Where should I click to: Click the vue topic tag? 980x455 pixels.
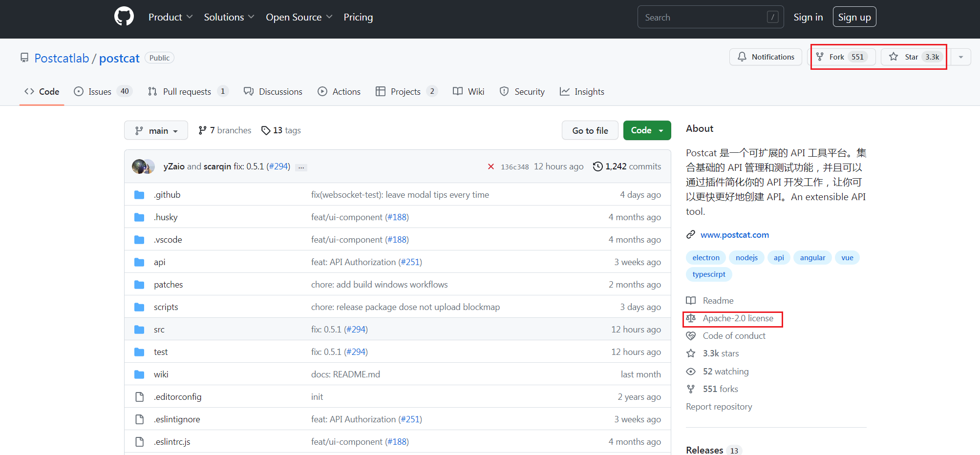[x=847, y=258]
